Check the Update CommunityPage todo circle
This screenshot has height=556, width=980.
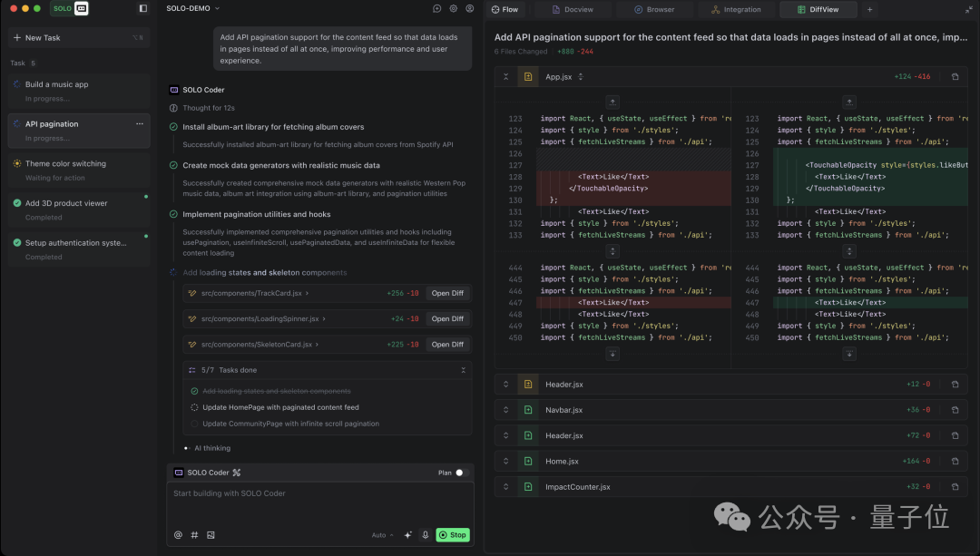[x=194, y=424]
